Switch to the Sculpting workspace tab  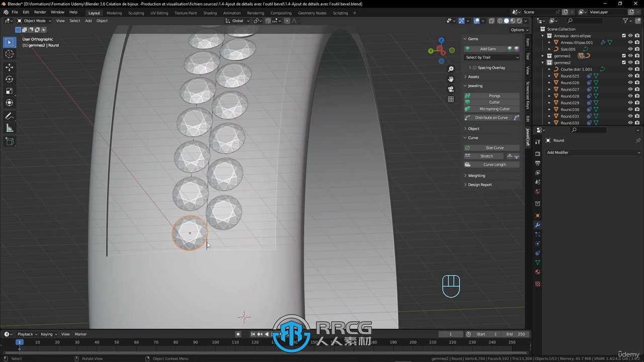tap(136, 13)
